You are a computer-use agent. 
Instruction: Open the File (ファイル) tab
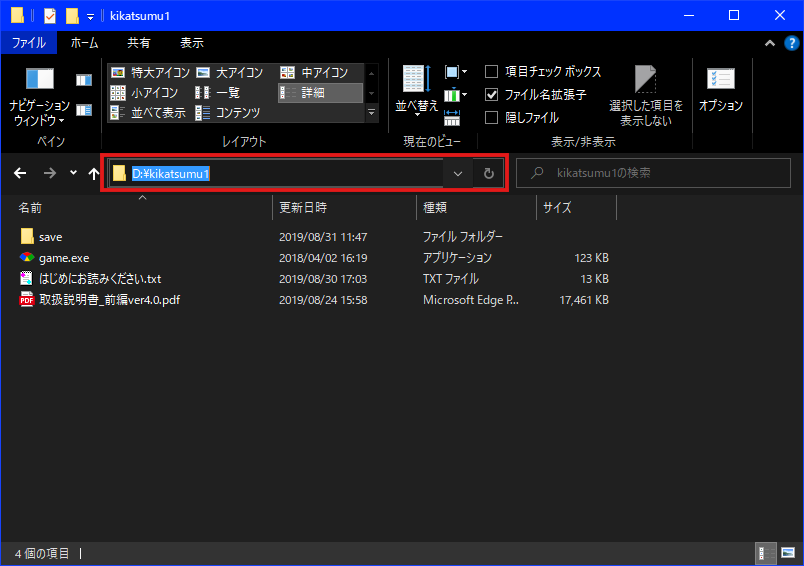[x=29, y=43]
